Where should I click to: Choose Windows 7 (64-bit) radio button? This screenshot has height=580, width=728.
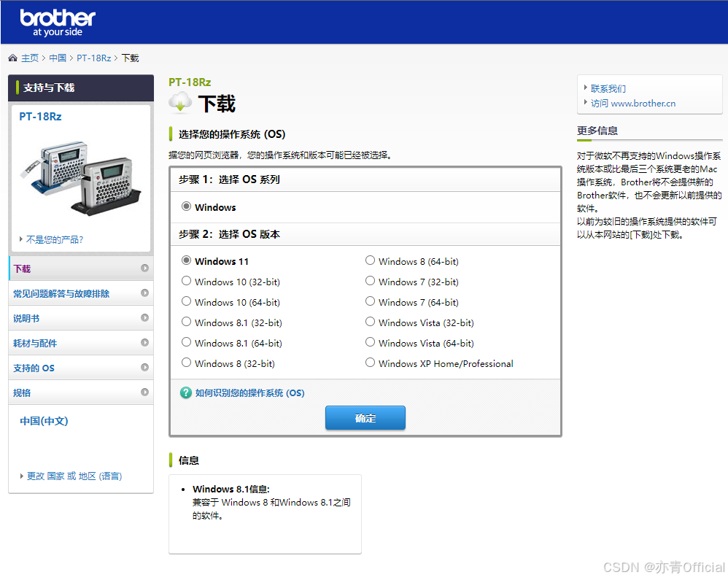tap(370, 301)
